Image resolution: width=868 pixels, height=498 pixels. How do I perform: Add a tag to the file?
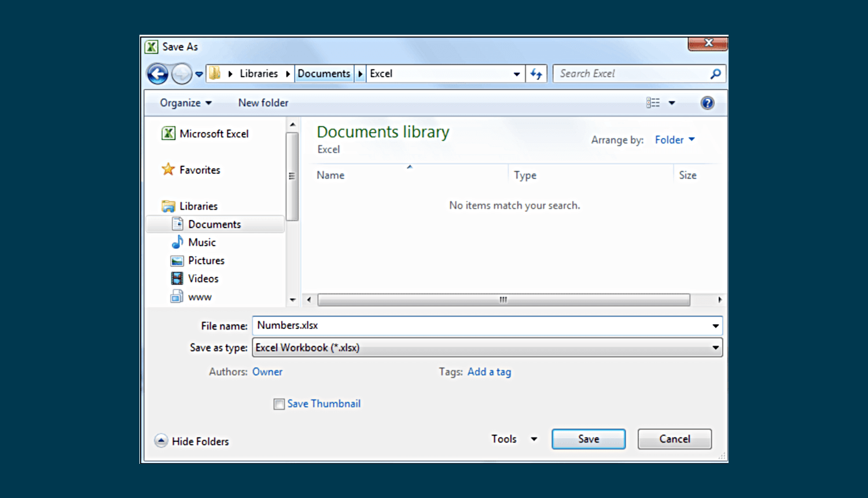pyautogui.click(x=489, y=372)
